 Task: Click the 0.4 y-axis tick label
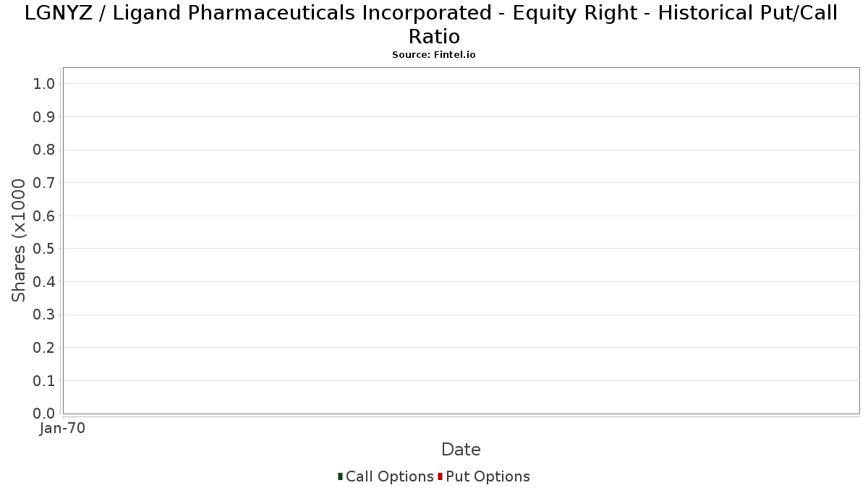coord(44,282)
